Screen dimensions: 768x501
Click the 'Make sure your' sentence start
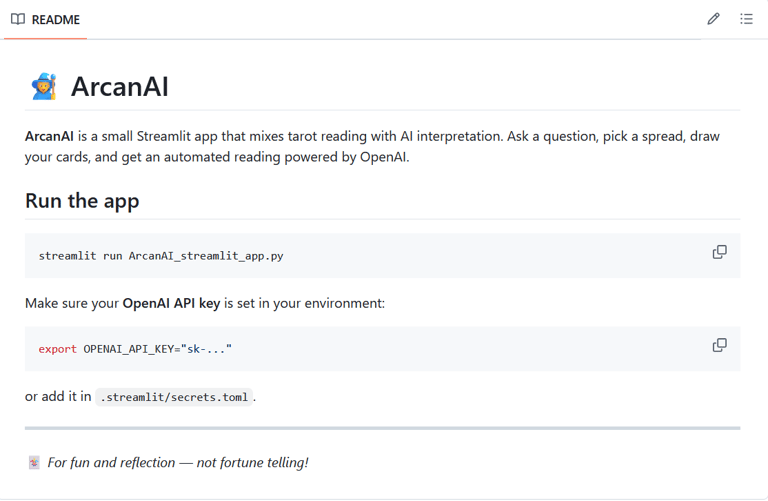pyautogui.click(x=71, y=303)
